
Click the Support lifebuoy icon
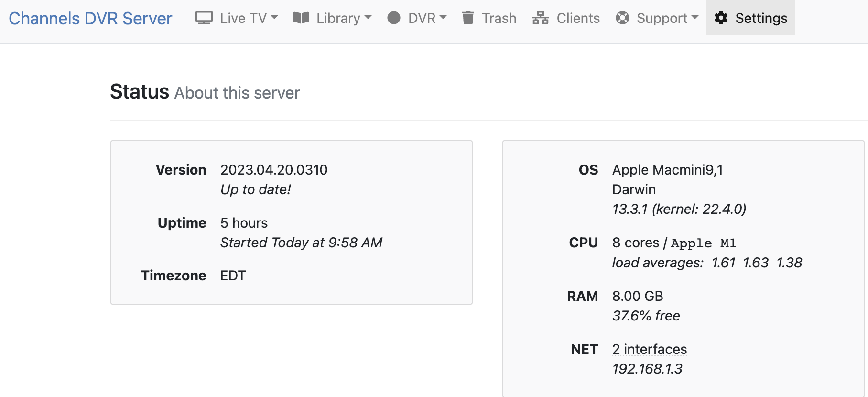click(622, 18)
